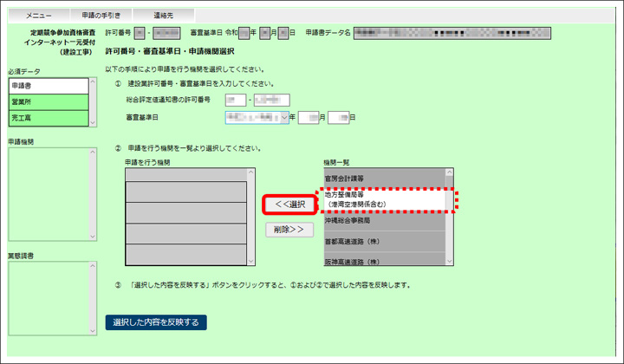Click the 申請を行う機関 list scrollbar
The height and width of the screenshot is (364, 624).
(251, 217)
